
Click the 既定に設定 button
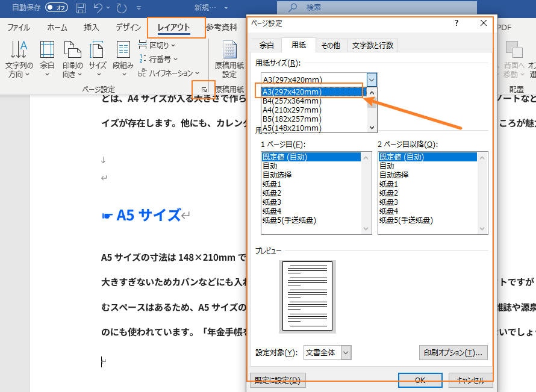[277, 380]
